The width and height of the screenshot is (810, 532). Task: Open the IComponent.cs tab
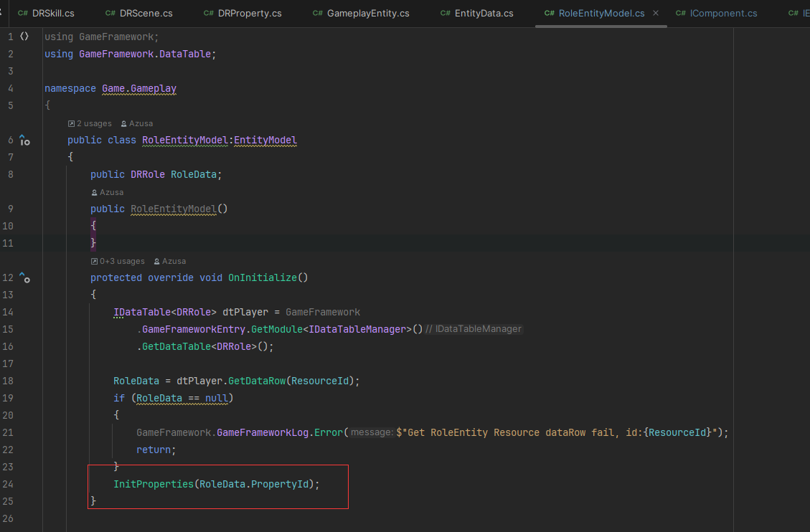click(716, 14)
